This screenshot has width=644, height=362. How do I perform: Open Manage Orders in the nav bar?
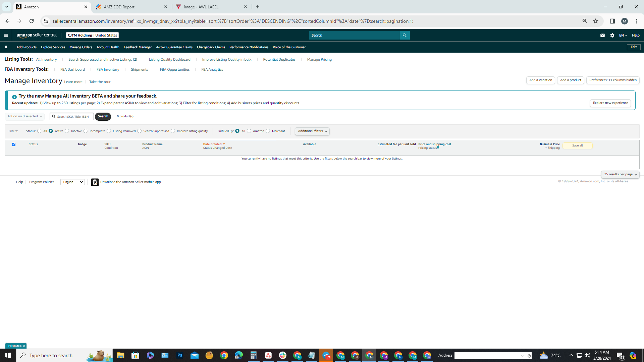coord(81,47)
